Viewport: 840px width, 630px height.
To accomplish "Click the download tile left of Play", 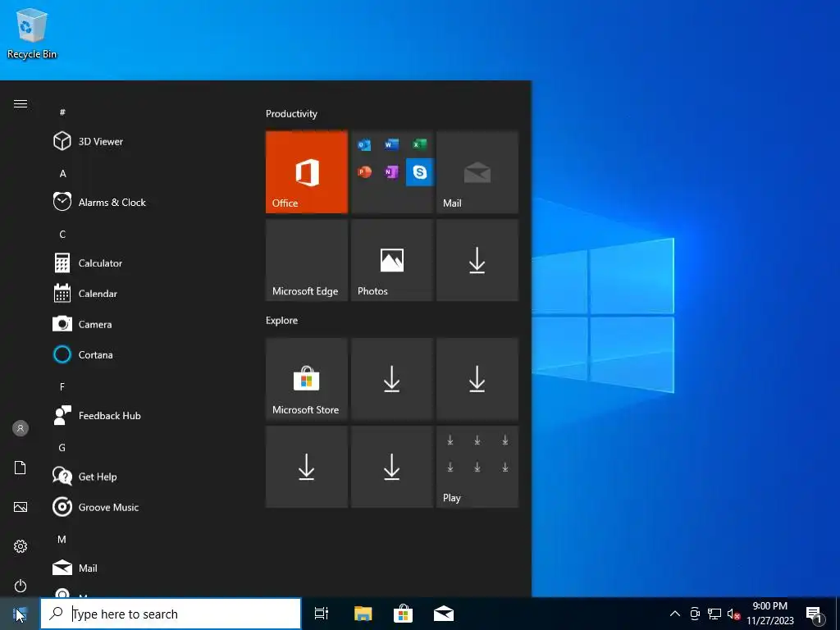I will [x=392, y=467].
